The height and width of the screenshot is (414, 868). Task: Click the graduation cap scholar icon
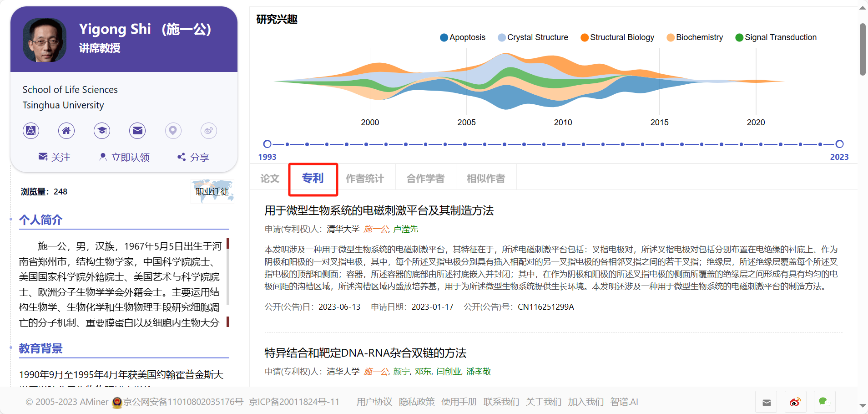point(102,131)
